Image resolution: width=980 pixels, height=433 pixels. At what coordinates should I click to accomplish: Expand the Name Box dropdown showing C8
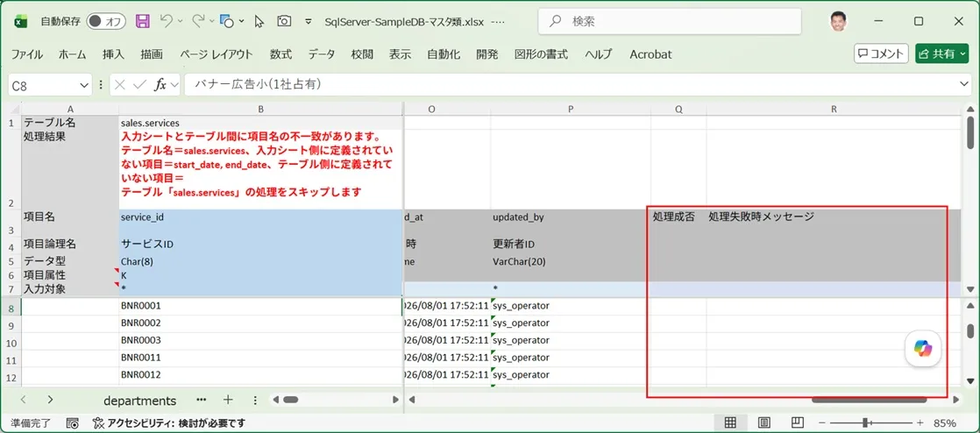pos(85,85)
